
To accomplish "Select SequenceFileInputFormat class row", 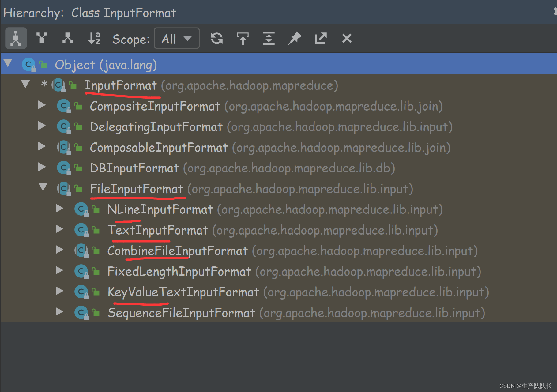I will tap(279, 312).
